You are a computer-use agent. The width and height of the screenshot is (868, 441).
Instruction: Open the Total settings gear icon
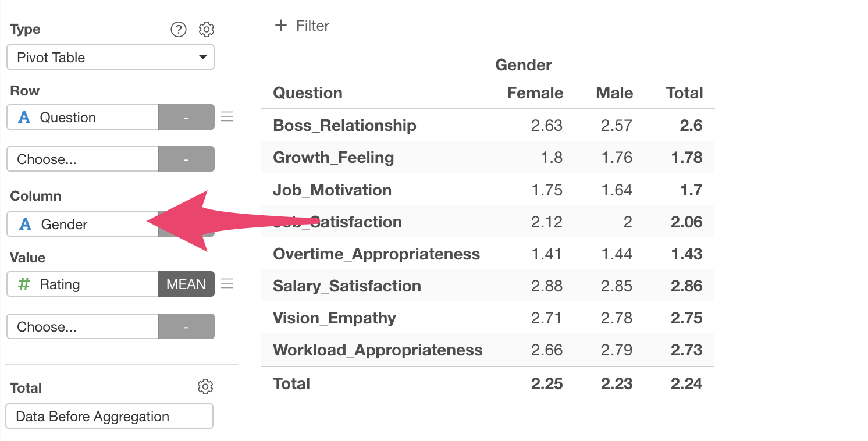coord(205,387)
